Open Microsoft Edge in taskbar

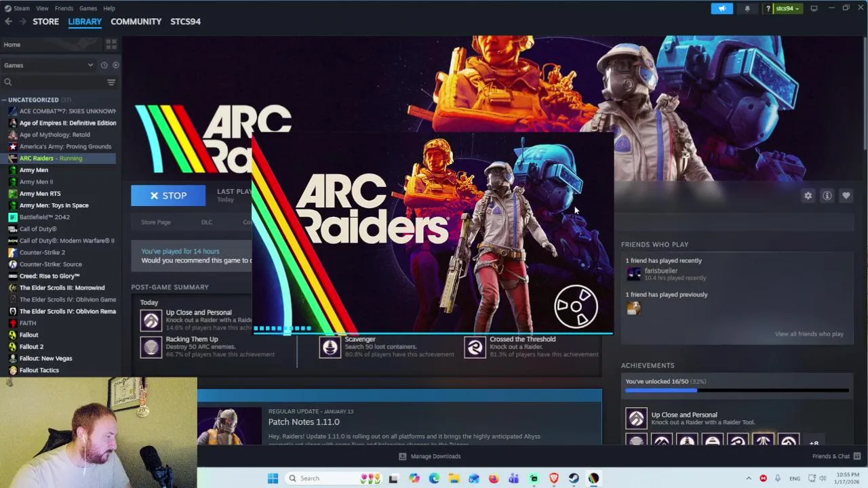click(434, 479)
